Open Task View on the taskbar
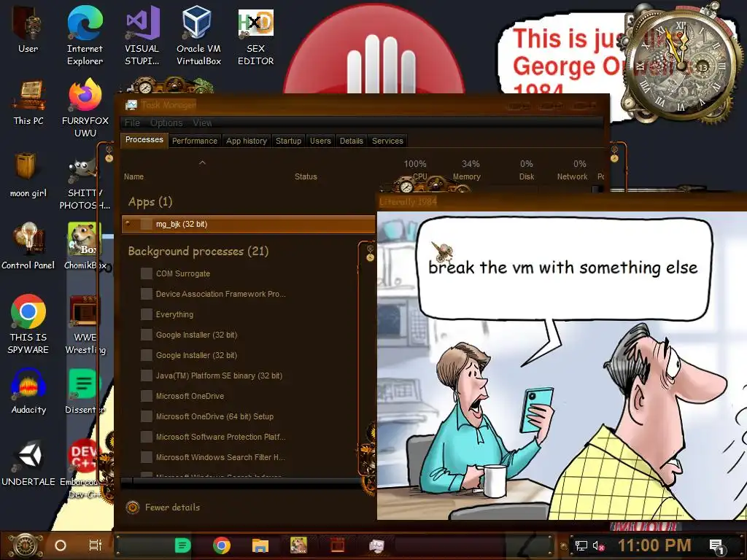Image resolution: width=747 pixels, height=560 pixels. click(x=96, y=545)
